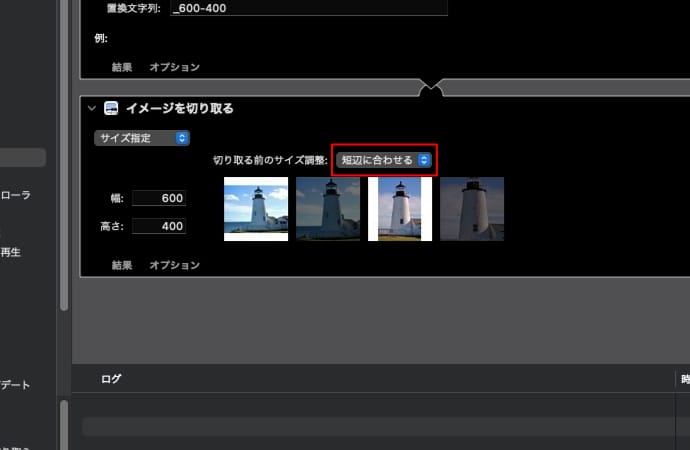Open the サイズ指定 dropdown
Viewport: 690px width, 450px height.
142,138
